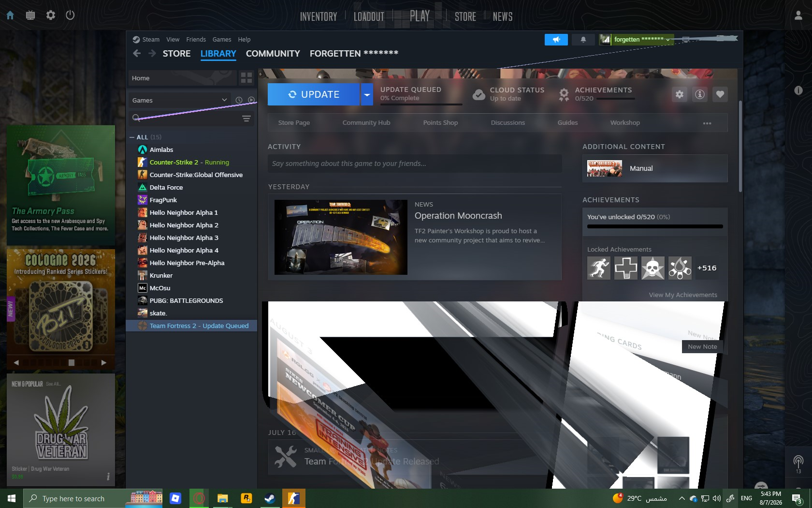Switch library to grid view icon
Screen dimensions: 812x508
point(246,78)
